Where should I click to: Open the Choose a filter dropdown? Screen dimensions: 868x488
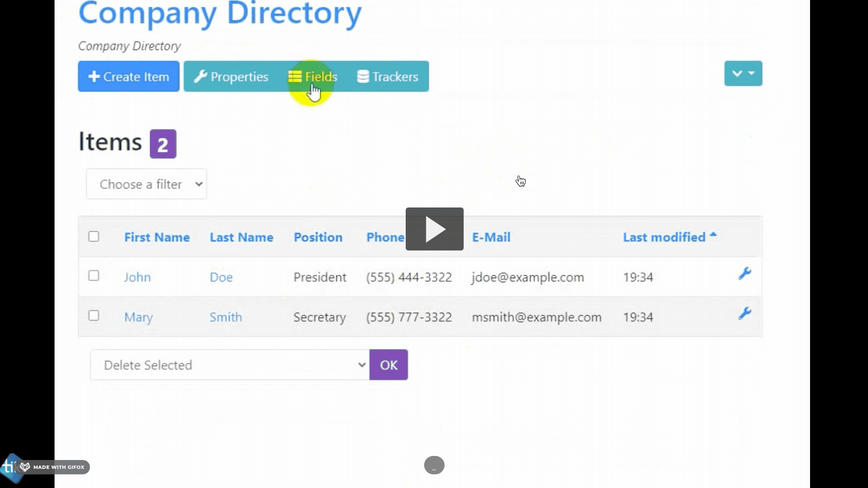pyautogui.click(x=146, y=184)
